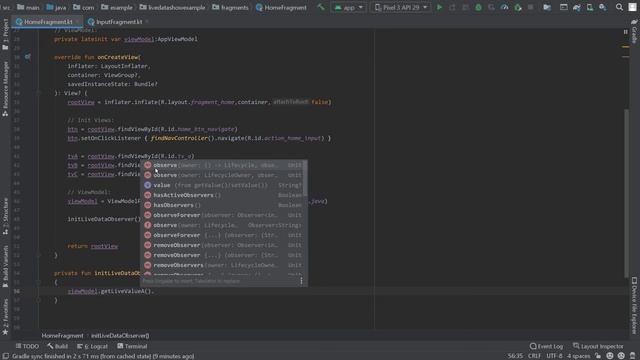Change line separator CRLF in the status bar

pyautogui.click(x=534, y=356)
